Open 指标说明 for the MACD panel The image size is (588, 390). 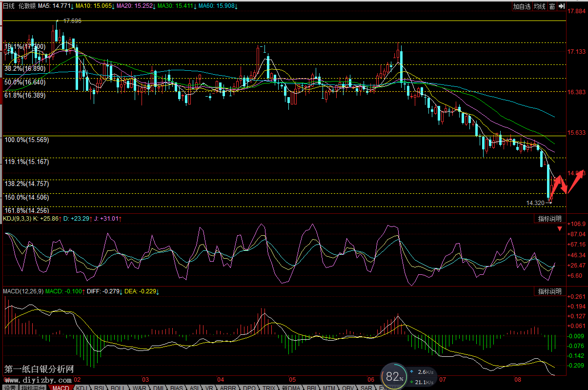pos(549,291)
